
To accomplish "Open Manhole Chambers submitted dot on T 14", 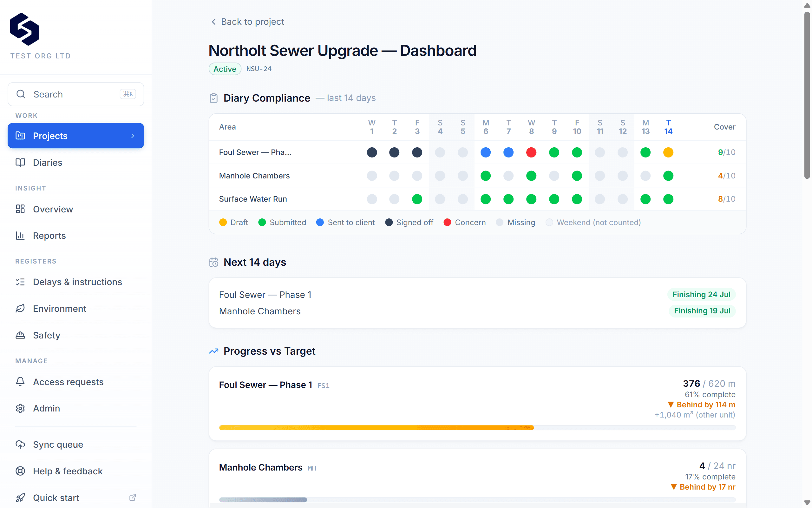I will pyautogui.click(x=668, y=176).
